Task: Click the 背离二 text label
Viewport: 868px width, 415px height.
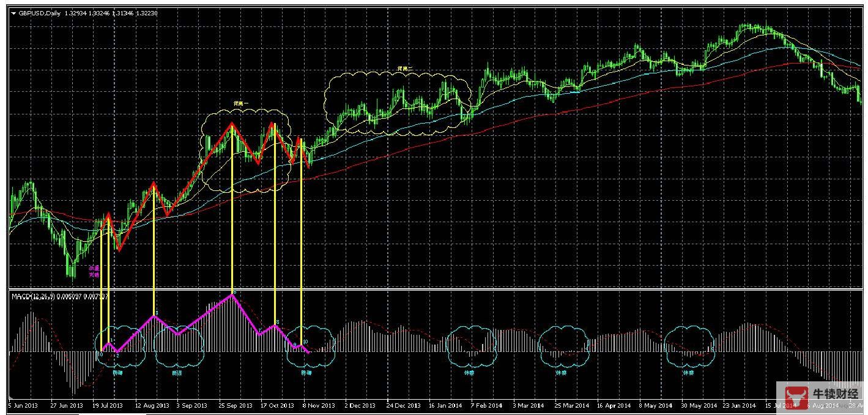Action: point(405,70)
